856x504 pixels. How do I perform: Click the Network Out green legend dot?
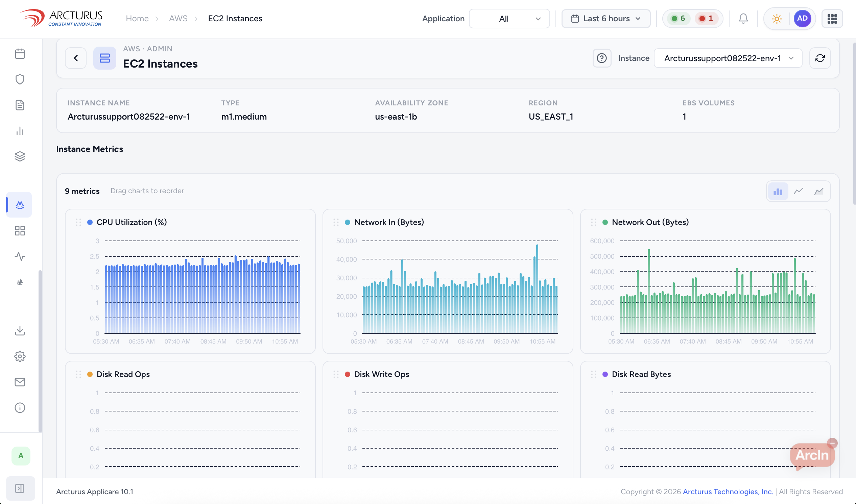pos(605,222)
